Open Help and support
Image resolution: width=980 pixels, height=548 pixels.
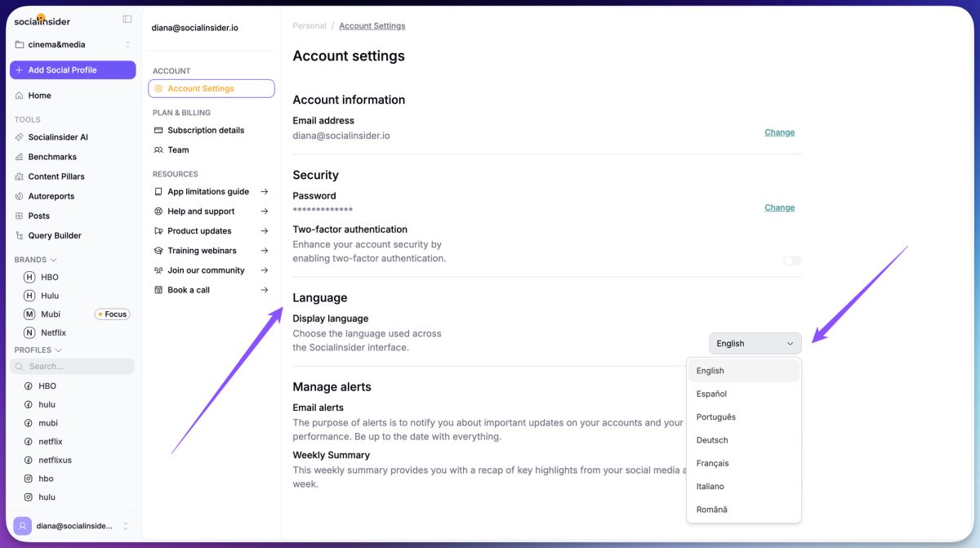(x=212, y=212)
